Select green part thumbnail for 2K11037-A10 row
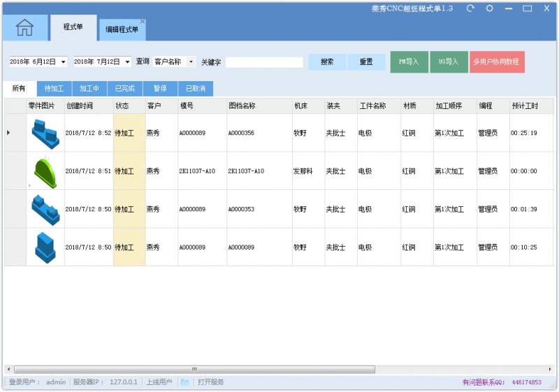Screen dimensions: 559x392 coord(45,173)
